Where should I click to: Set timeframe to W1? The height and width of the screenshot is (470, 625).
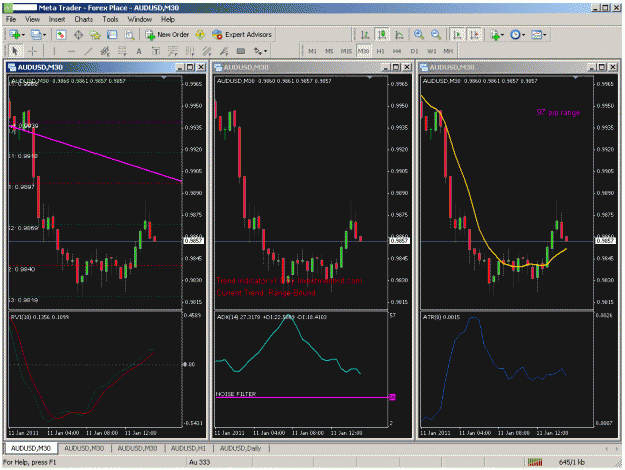pos(431,51)
